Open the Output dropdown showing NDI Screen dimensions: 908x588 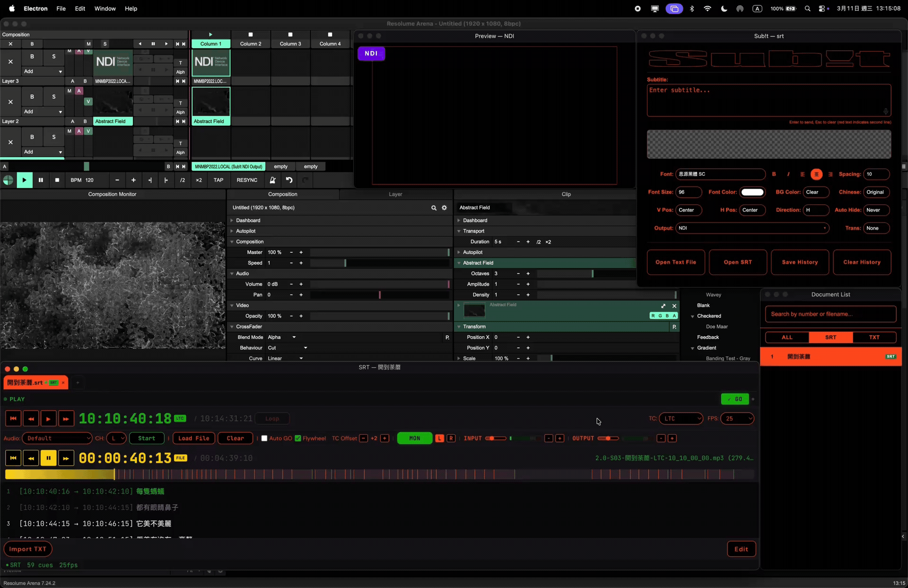[753, 228]
